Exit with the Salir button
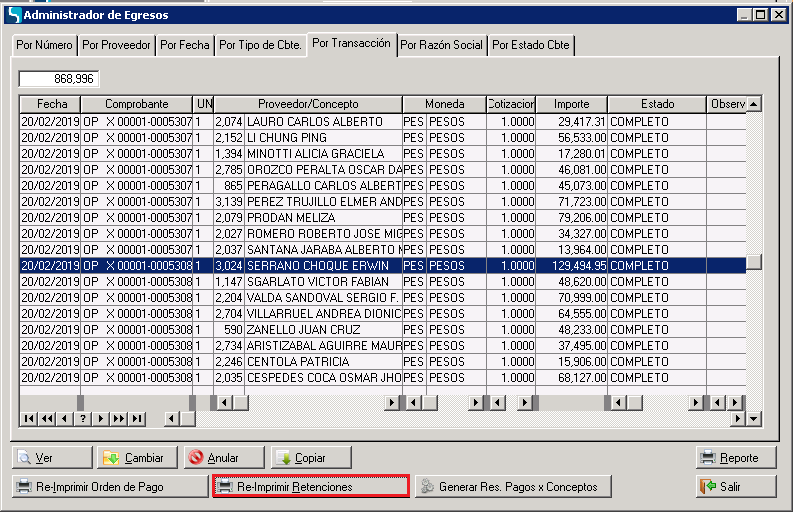The height and width of the screenshot is (512, 793). point(735,486)
